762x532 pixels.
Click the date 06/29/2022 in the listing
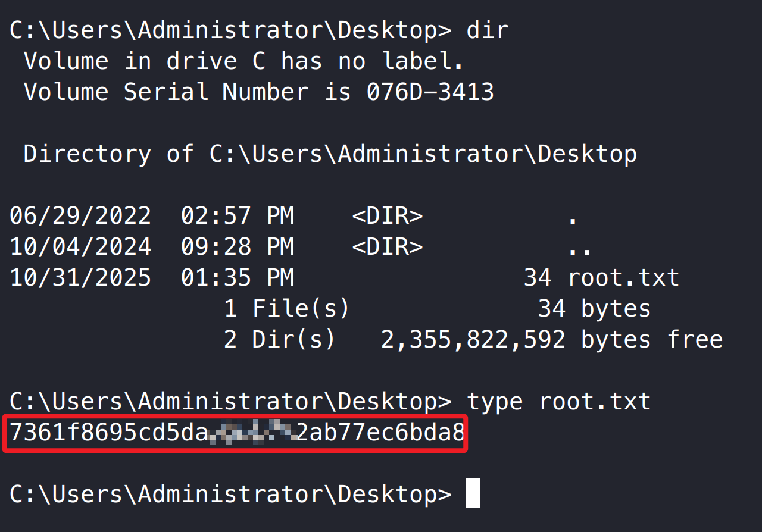tap(80, 215)
